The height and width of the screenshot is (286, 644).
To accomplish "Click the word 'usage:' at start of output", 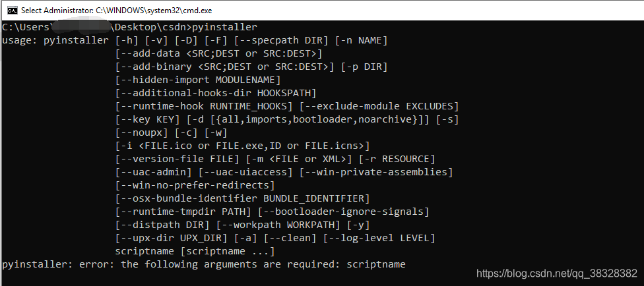I will click(x=20, y=41).
